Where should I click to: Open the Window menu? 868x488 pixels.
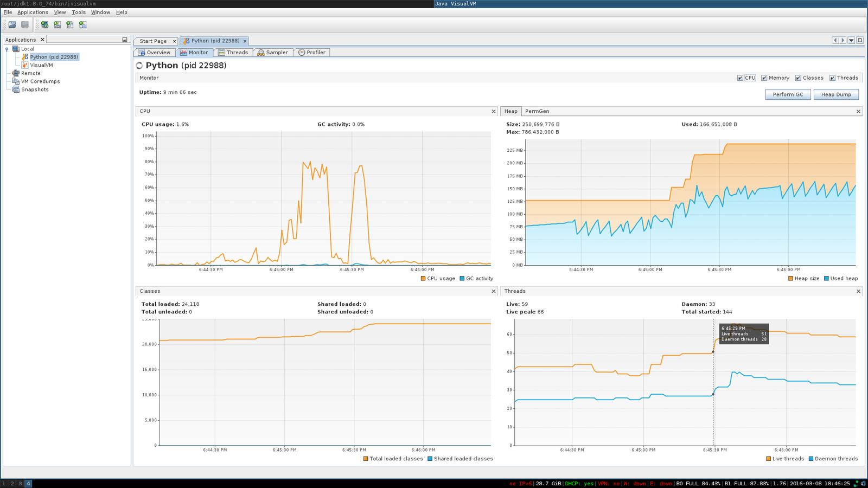point(100,12)
